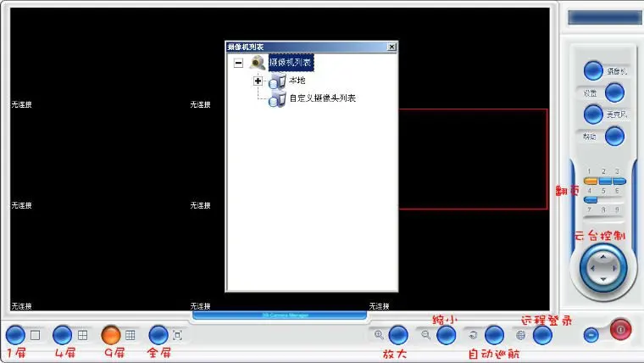Click the full-screen corners icon
This screenshot has width=644, height=363.
pyautogui.click(x=177, y=336)
